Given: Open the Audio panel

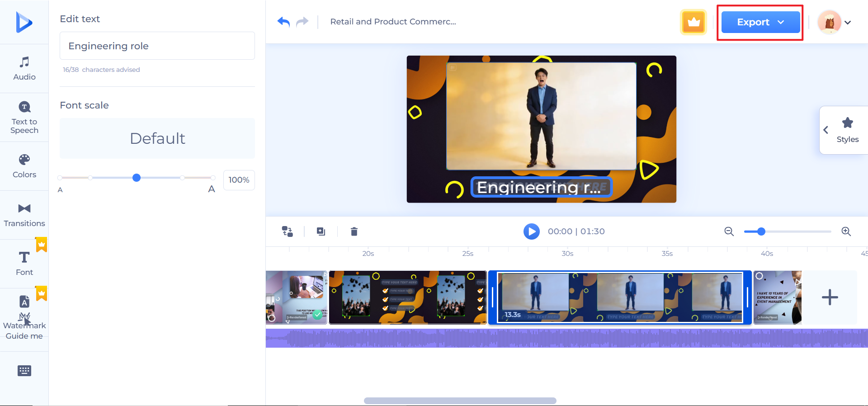Looking at the screenshot, I should [24, 69].
